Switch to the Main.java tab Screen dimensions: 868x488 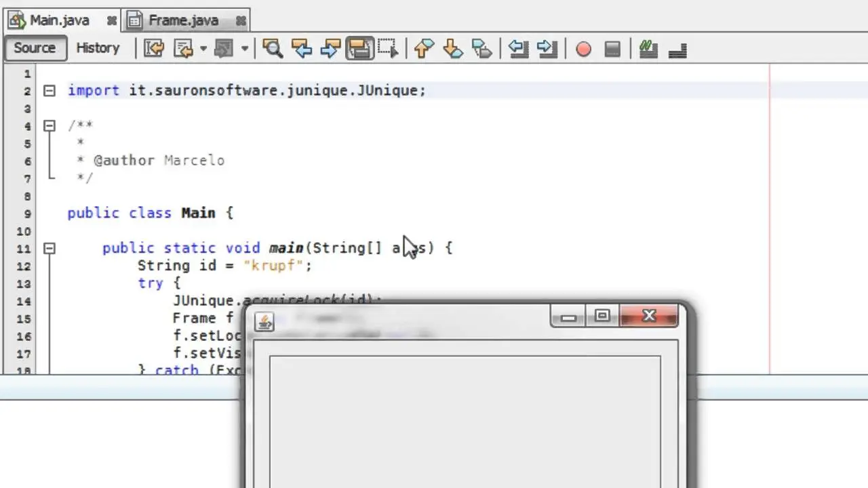pyautogui.click(x=59, y=20)
